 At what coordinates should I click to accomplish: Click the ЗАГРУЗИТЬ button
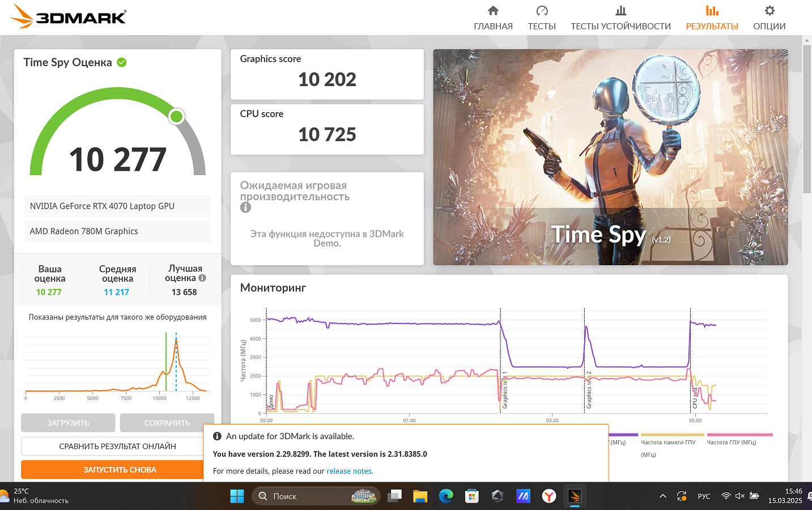tap(68, 423)
